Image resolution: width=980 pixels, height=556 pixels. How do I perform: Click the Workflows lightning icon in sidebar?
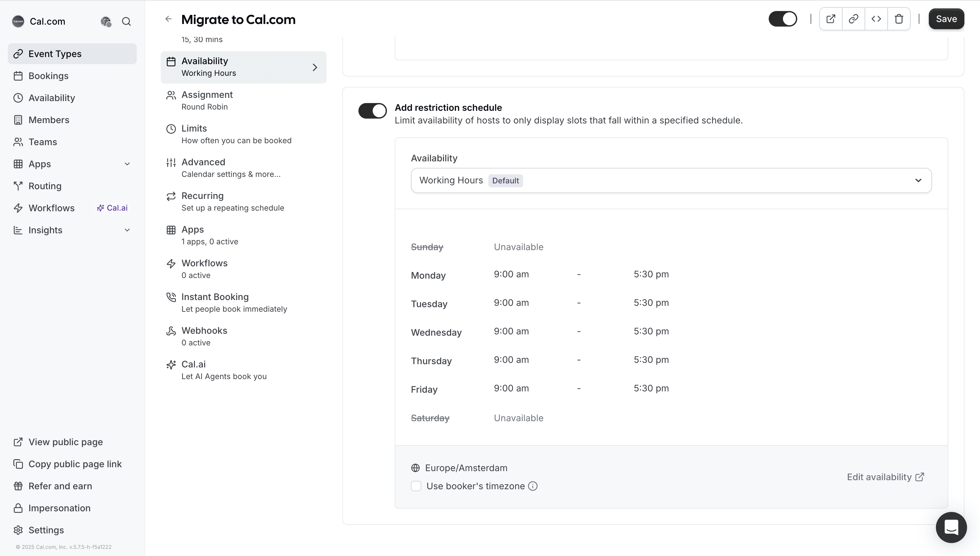(18, 208)
